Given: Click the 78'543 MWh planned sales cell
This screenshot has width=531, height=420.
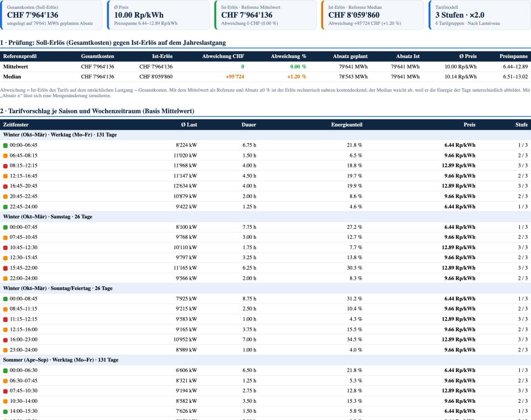Looking at the screenshot, I should (353, 76).
